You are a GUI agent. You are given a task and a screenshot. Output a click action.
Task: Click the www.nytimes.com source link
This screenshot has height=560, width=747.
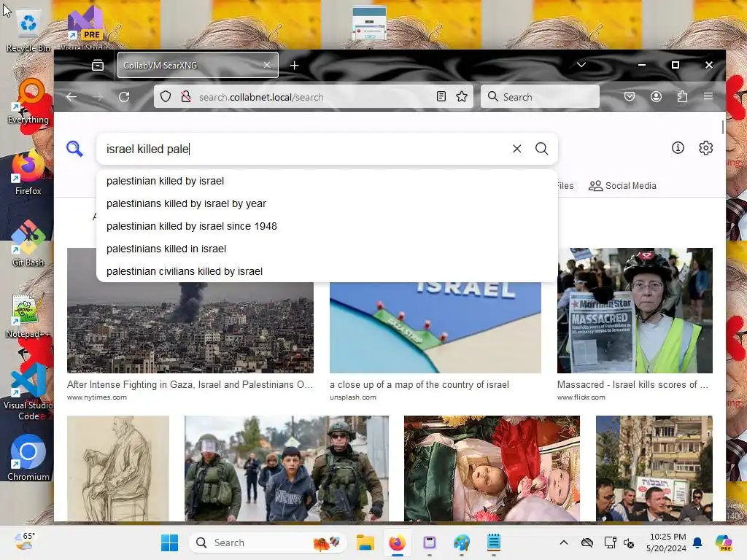click(97, 397)
